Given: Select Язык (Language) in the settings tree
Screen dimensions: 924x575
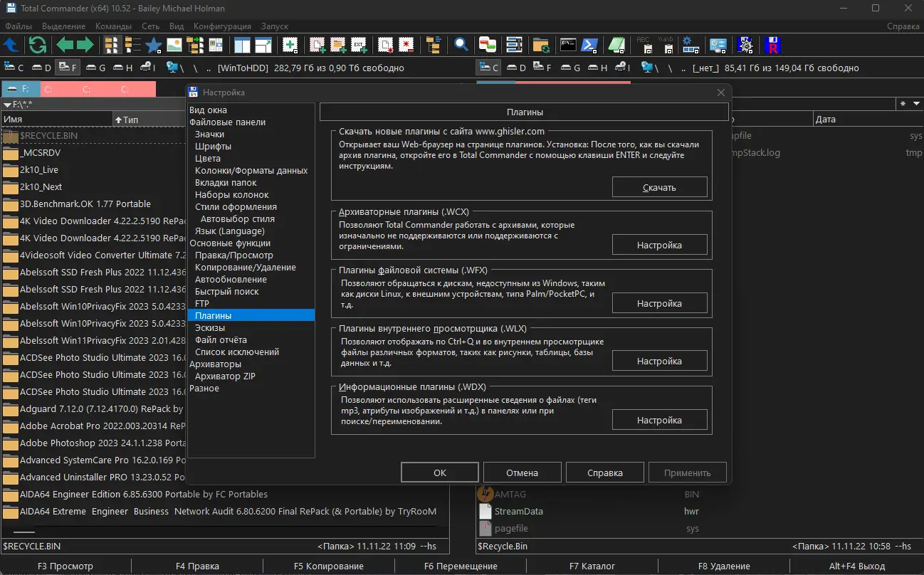Looking at the screenshot, I should [x=229, y=231].
